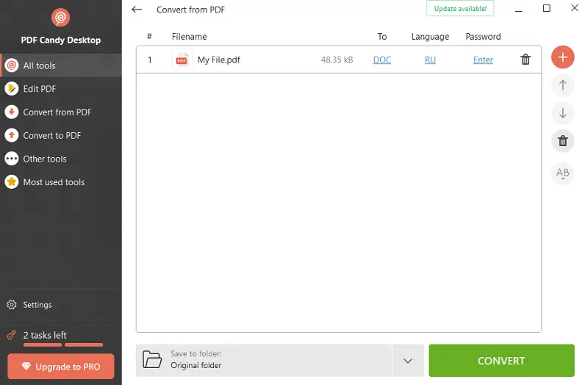The height and width of the screenshot is (385, 588).
Task: Click the Original folder field
Action: [x=264, y=361]
